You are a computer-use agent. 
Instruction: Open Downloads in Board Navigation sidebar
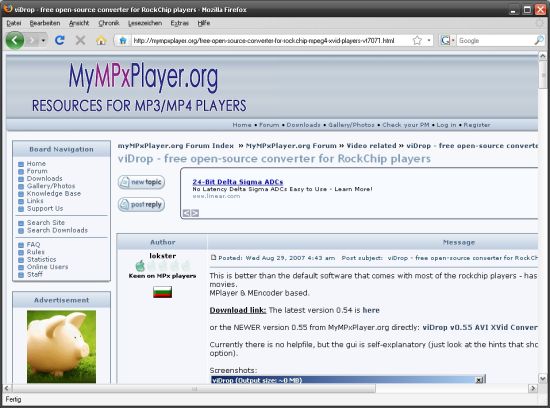coord(45,178)
